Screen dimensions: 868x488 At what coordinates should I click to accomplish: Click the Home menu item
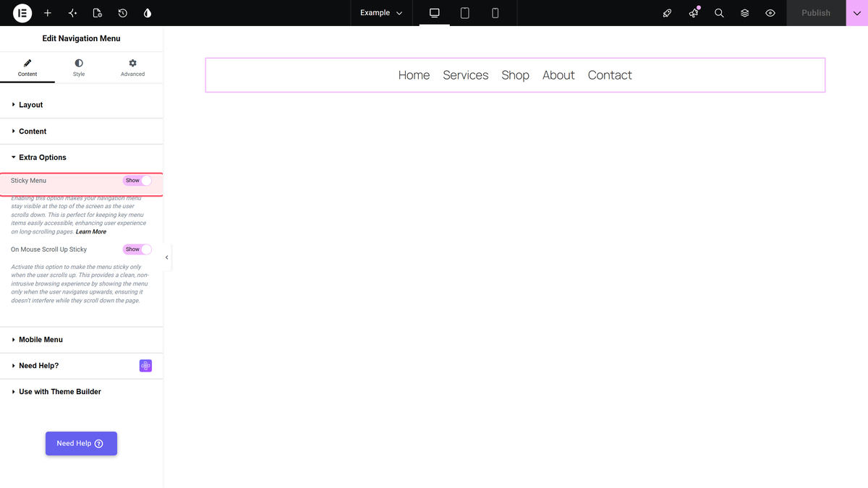414,75
